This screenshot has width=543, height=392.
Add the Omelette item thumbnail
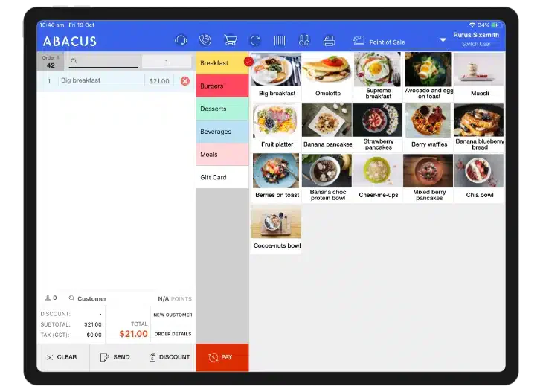click(327, 77)
